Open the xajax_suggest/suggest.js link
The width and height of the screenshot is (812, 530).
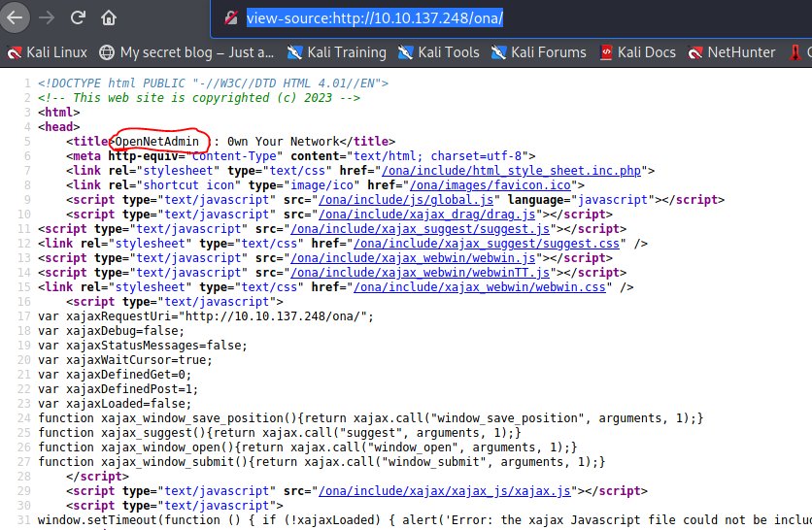[420, 229]
